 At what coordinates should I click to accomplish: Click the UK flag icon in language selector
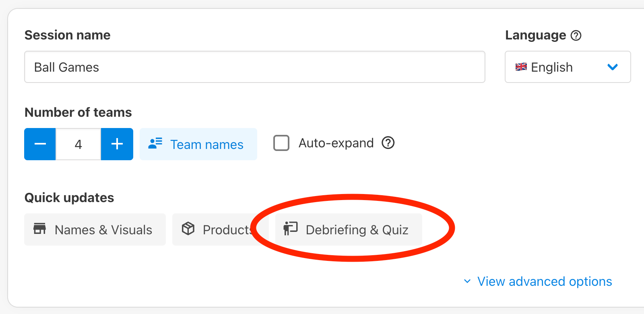(521, 67)
